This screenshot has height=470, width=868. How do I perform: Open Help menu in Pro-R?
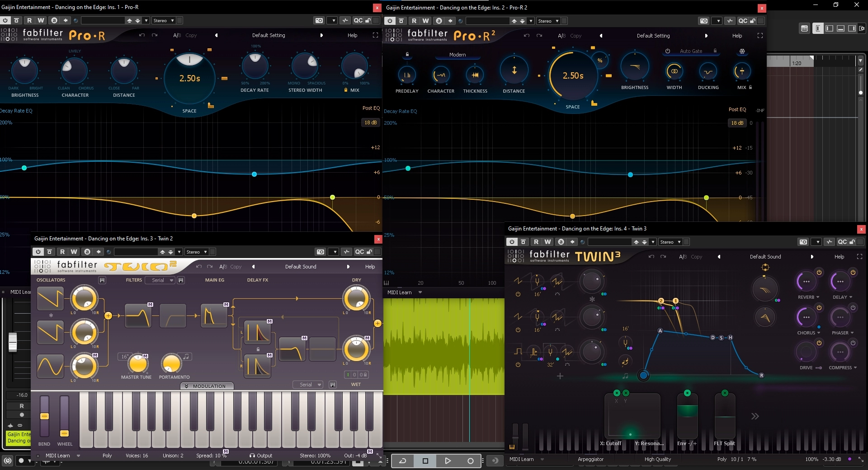coord(352,35)
